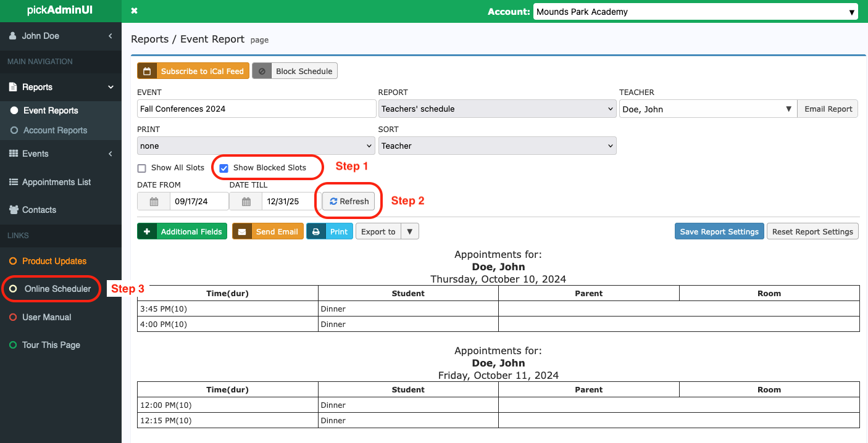
Task: Open Appointments List in the sidebar
Action: point(56,182)
